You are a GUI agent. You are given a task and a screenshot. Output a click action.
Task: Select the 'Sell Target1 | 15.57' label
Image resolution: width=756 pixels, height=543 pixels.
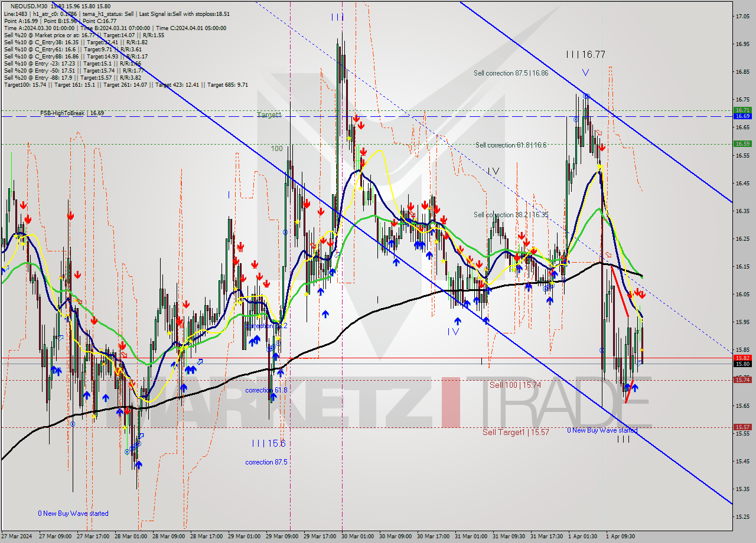pyautogui.click(x=516, y=432)
